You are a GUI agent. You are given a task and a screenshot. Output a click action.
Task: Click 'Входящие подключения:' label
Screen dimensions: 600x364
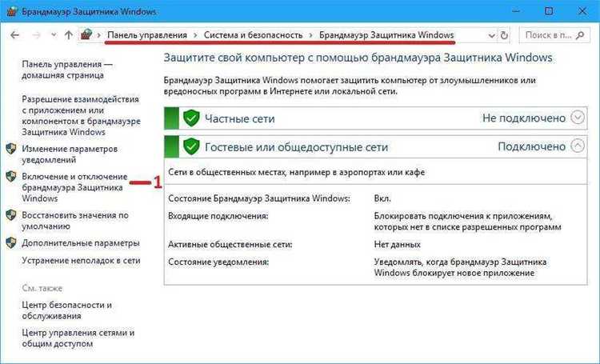[x=218, y=216]
